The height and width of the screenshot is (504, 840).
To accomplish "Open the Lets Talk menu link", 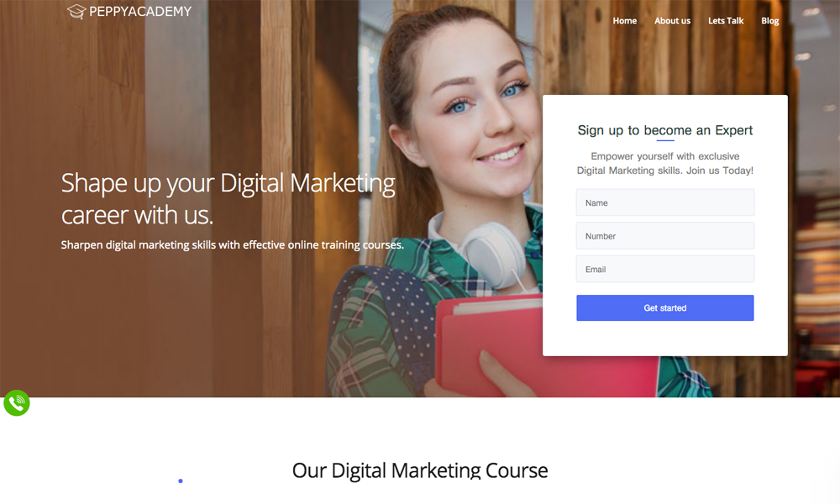I will click(x=726, y=21).
